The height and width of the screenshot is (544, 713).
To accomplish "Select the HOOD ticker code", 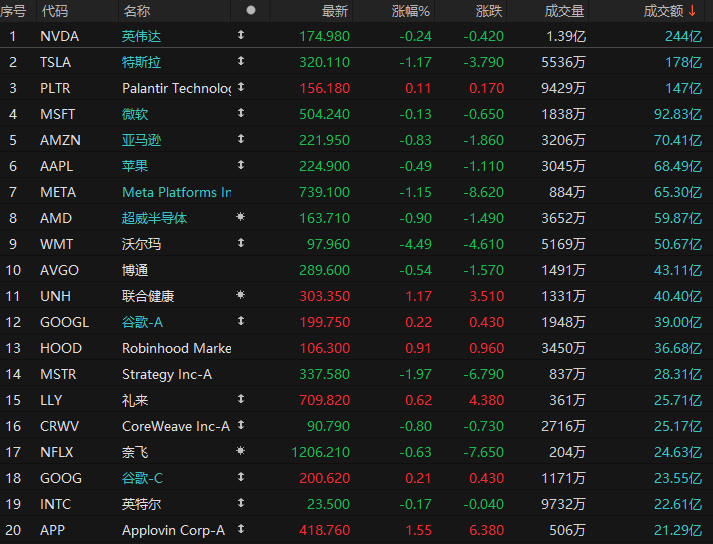I will click(61, 348).
